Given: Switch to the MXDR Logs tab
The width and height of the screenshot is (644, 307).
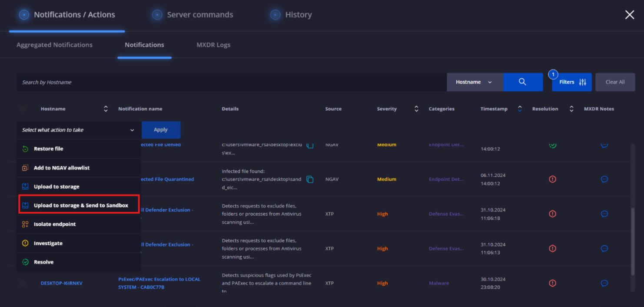Looking at the screenshot, I should (213, 45).
